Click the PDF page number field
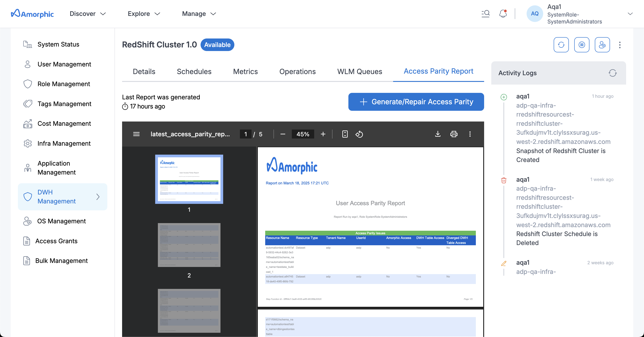The image size is (644, 337). pyautogui.click(x=246, y=134)
